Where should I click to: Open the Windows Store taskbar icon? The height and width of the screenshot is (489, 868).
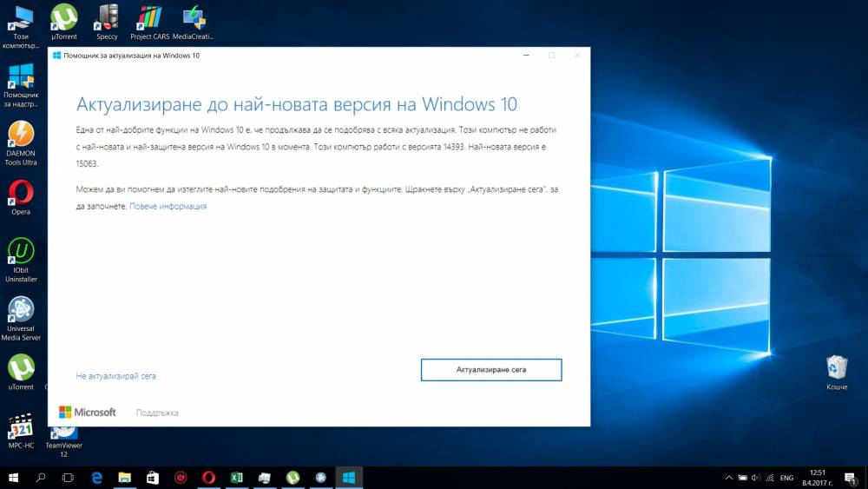[x=153, y=478]
